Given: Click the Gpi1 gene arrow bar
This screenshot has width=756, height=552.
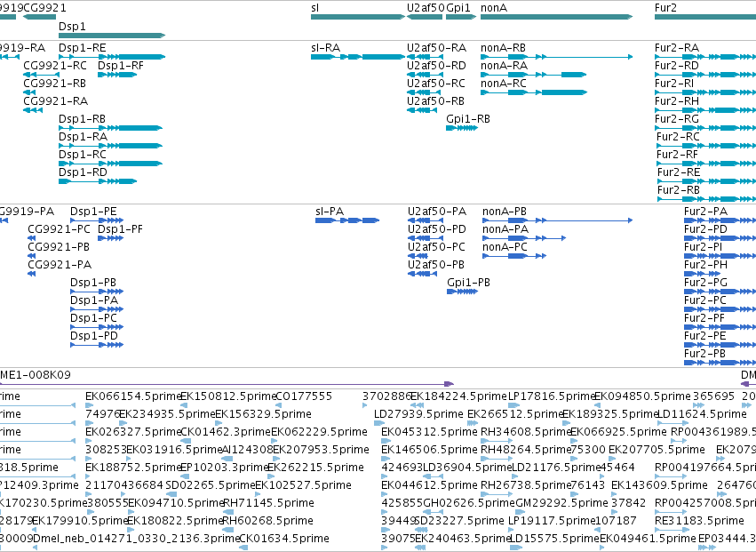Looking at the screenshot, I should click(x=461, y=17).
